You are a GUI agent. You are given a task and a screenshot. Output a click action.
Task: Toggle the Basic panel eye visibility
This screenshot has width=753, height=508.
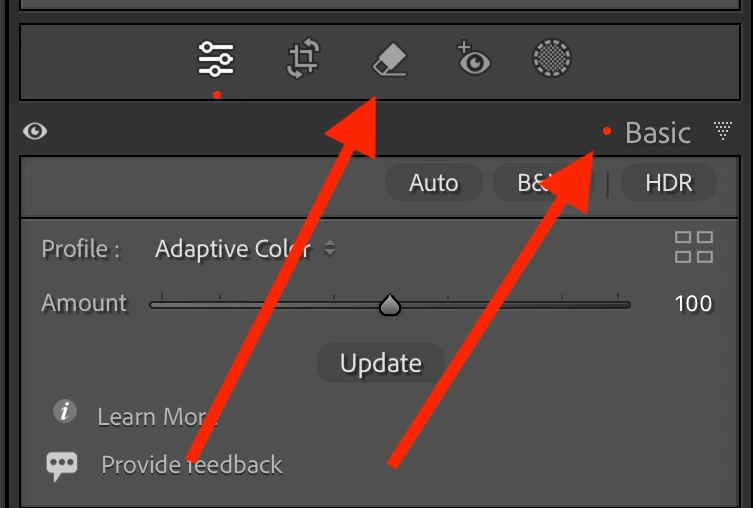[x=35, y=131]
